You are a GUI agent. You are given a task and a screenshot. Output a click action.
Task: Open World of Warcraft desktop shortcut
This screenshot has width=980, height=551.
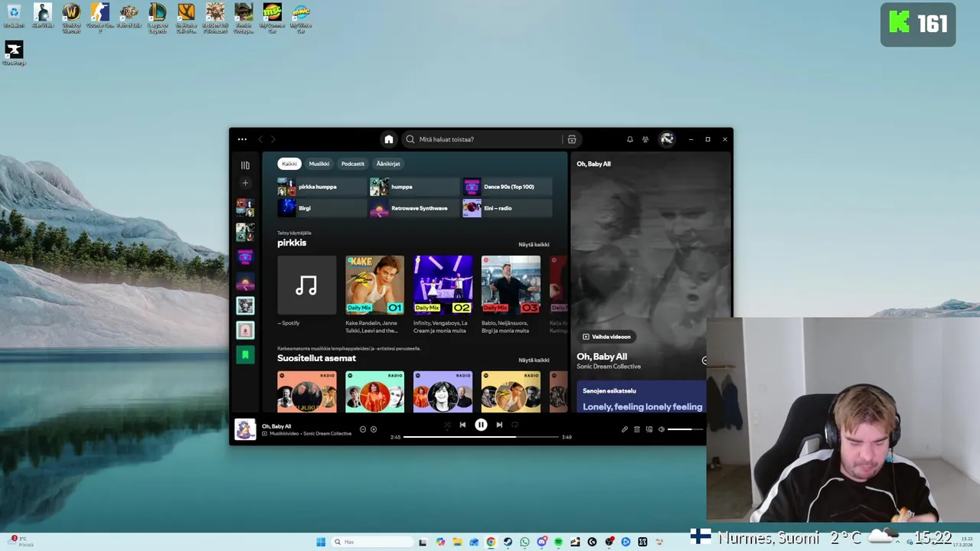click(x=71, y=18)
